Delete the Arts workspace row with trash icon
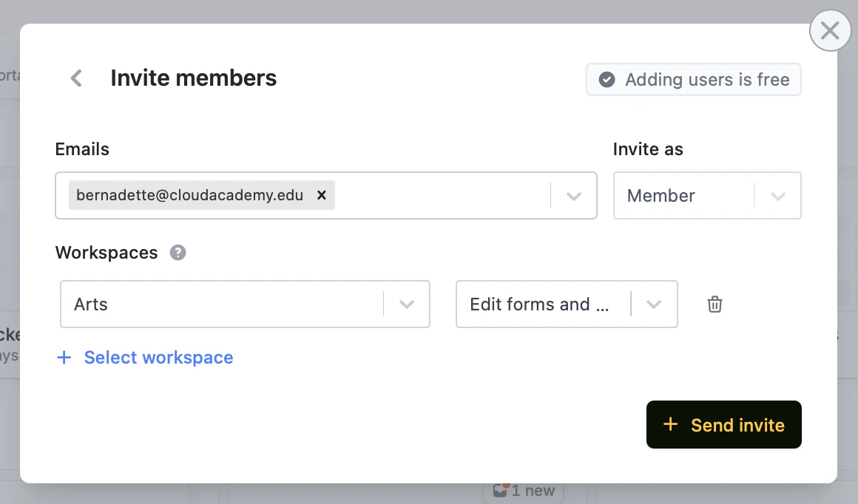 click(x=715, y=304)
